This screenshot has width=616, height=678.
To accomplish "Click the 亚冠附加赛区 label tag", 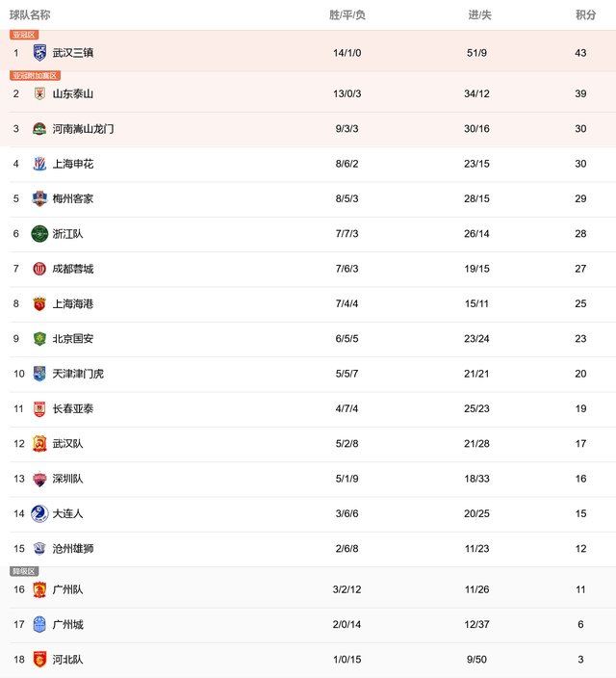I will pyautogui.click(x=35, y=76).
